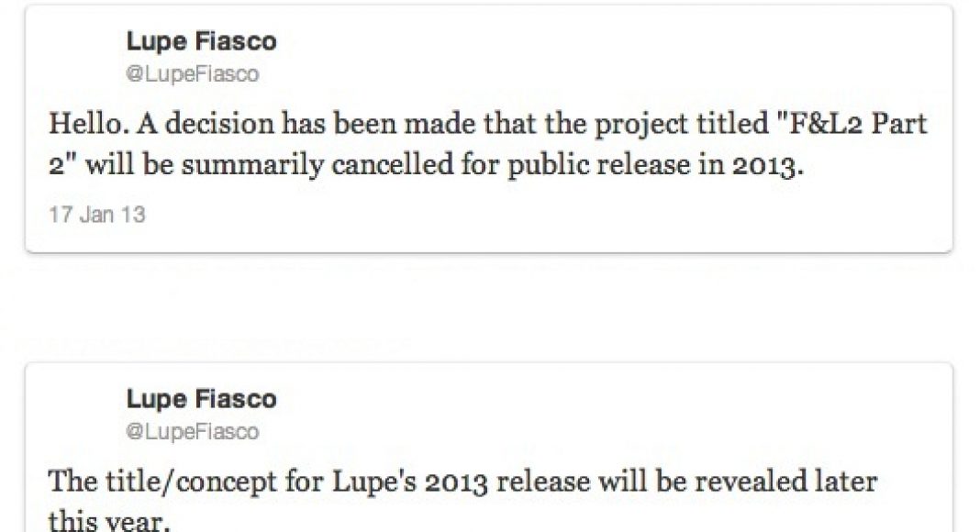Viewport: 980px width, 532px height.
Task: Click Lupe Fiasco name in the title/concept tweet
Action: 201,399
